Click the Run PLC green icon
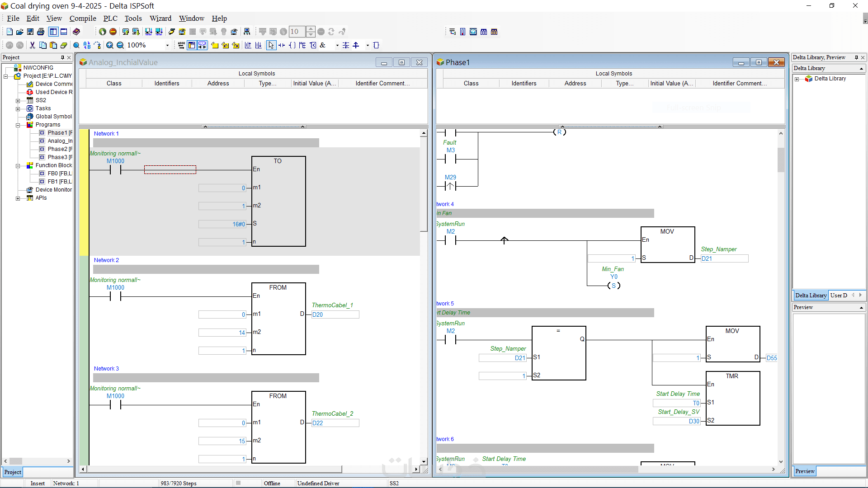The image size is (868, 488). [103, 32]
